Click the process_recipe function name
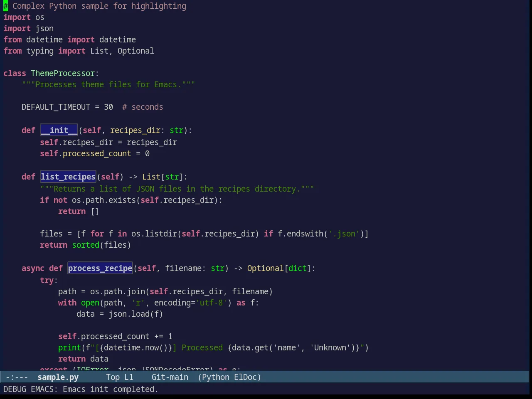Image resolution: width=532 pixels, height=399 pixels. tap(100, 268)
